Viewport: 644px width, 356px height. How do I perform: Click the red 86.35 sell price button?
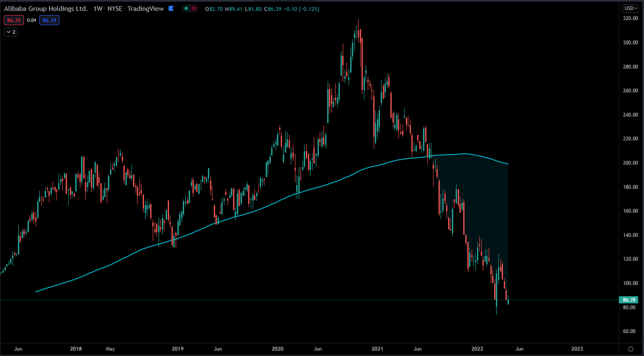tap(14, 20)
